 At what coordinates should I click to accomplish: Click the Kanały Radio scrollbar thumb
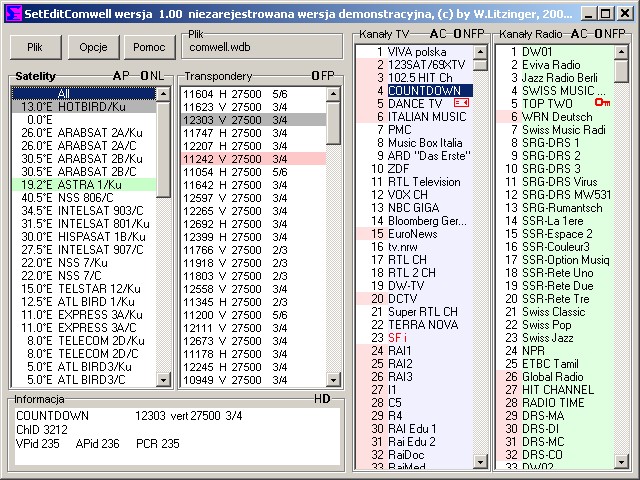click(x=625, y=72)
